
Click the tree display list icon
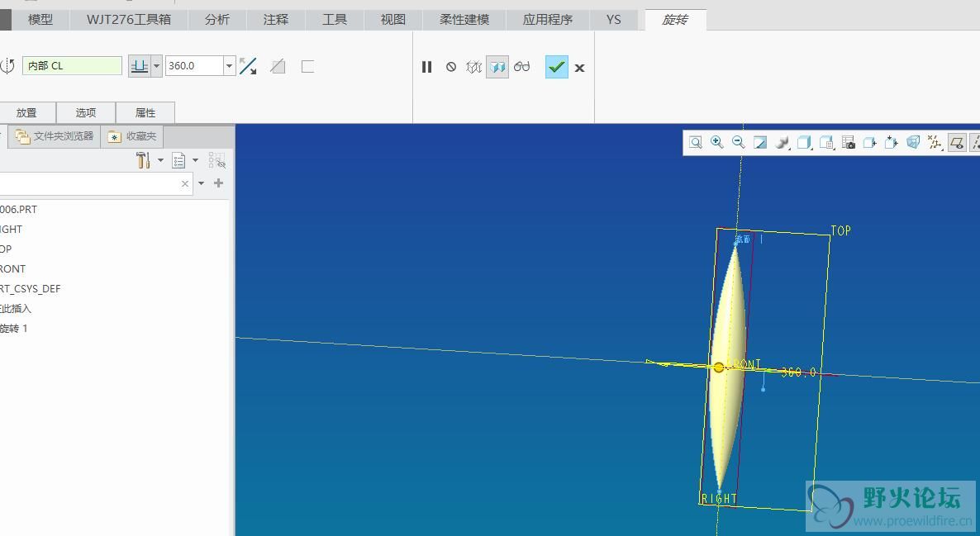pyautogui.click(x=178, y=160)
